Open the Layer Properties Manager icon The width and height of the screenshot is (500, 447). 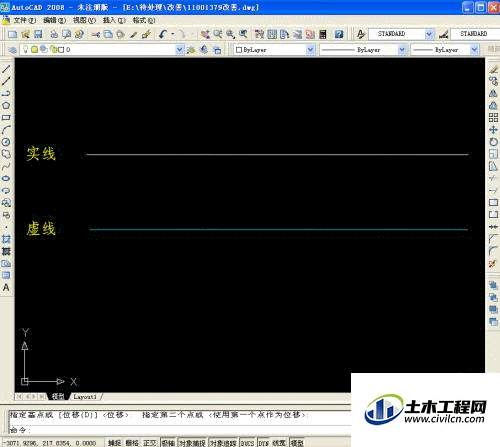(x=12, y=50)
